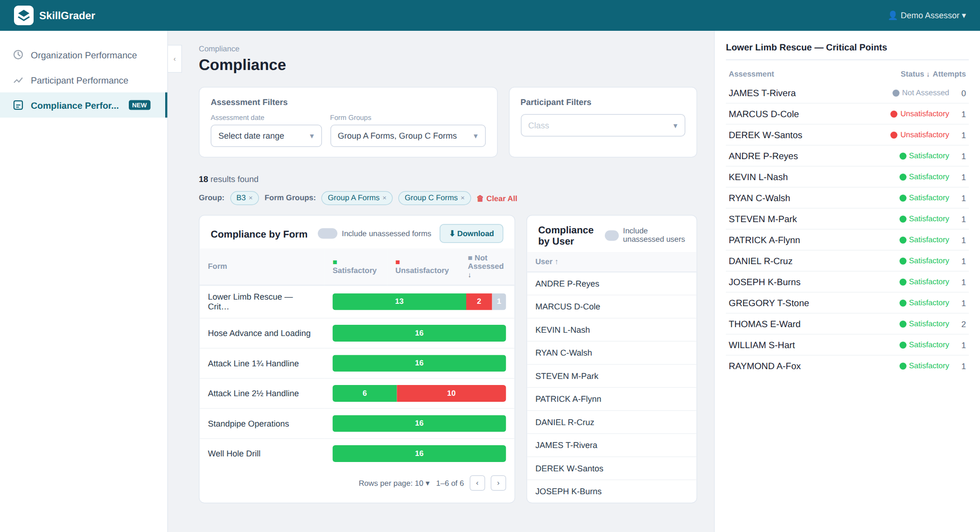Open the Class dropdown in Participant Filters
Screen dimensions: 980x532
pyautogui.click(x=602, y=125)
